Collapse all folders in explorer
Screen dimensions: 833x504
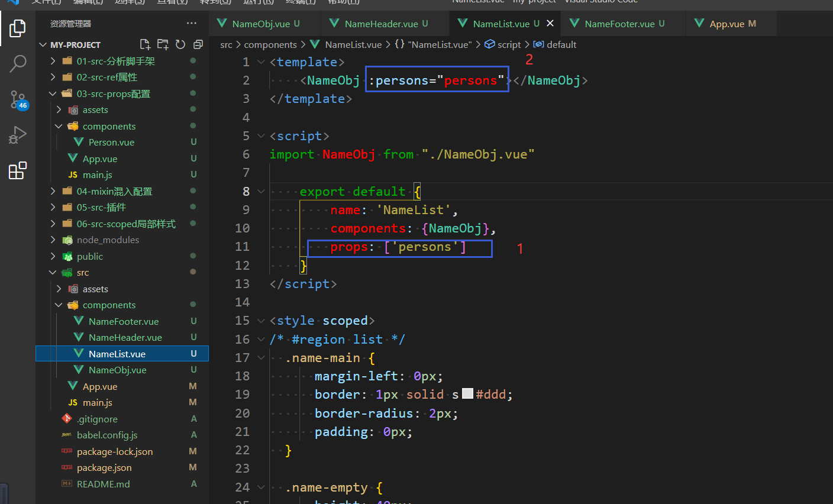198,44
